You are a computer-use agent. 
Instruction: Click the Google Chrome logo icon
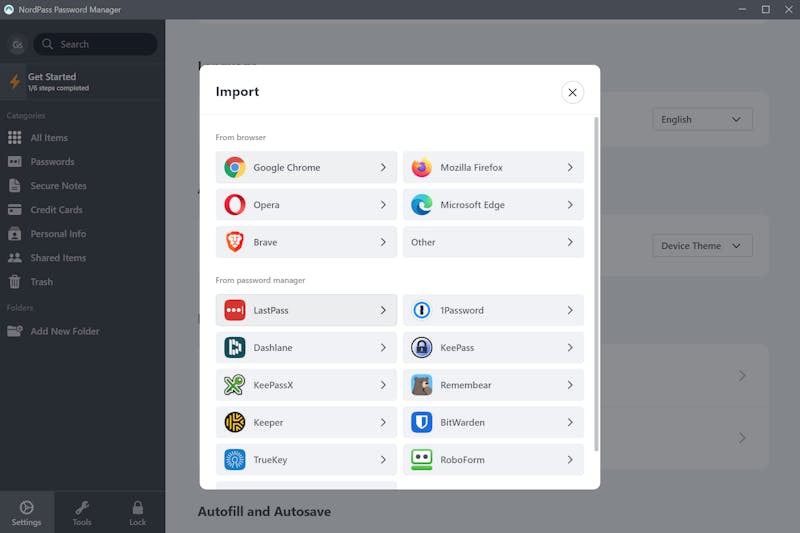tap(235, 167)
